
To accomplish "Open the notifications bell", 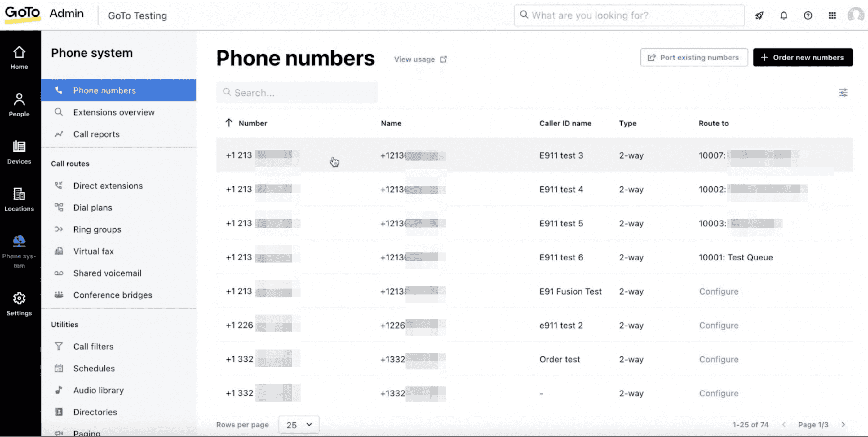I will pos(783,15).
